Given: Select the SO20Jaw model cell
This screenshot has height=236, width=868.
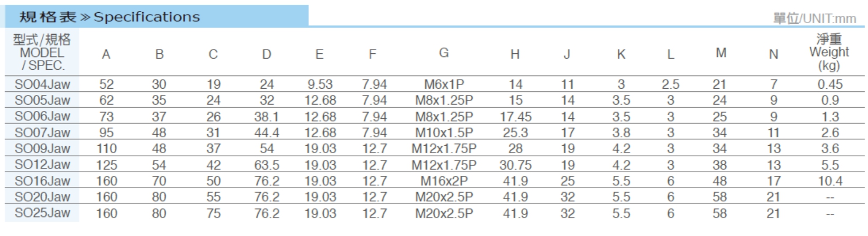Looking at the screenshot, I should (x=42, y=197).
